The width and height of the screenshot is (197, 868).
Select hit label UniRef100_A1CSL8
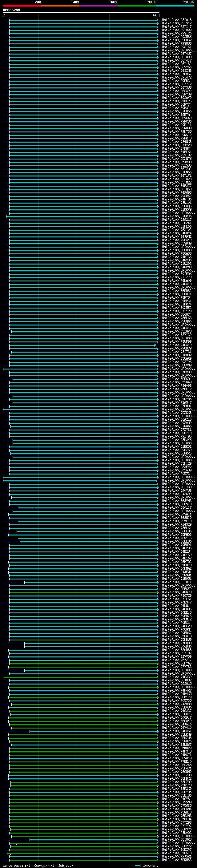[176, 853]
